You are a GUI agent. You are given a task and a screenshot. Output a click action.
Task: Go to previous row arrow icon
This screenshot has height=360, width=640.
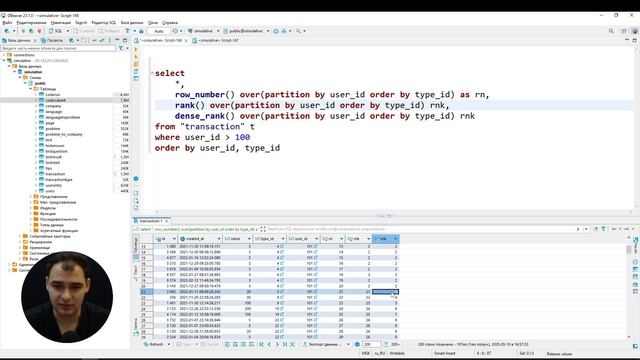(269, 344)
